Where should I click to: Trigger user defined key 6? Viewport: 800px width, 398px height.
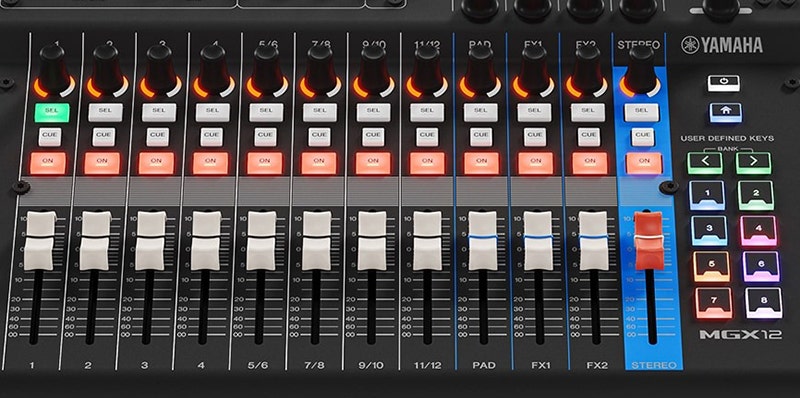point(761,266)
